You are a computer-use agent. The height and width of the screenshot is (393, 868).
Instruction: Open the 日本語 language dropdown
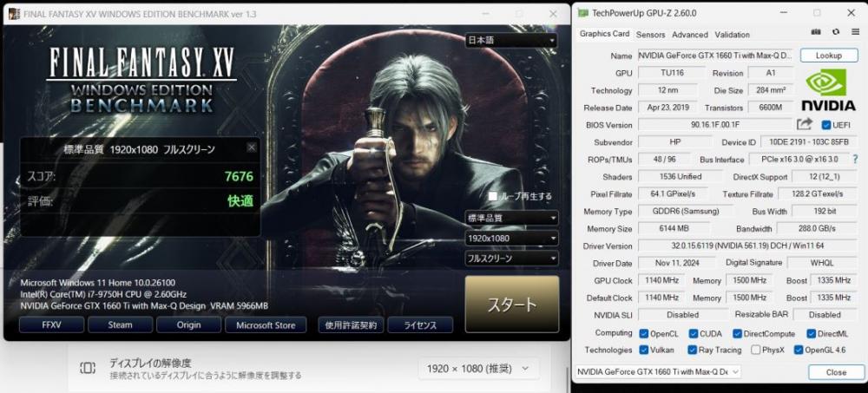pyautogui.click(x=511, y=41)
